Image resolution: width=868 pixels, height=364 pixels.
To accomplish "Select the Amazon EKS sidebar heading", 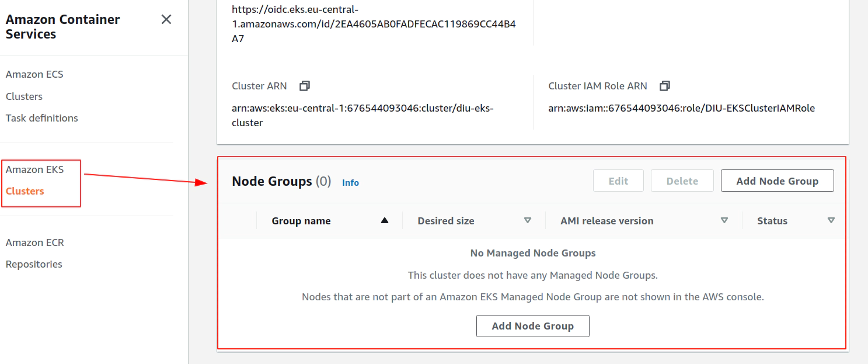I will point(35,169).
